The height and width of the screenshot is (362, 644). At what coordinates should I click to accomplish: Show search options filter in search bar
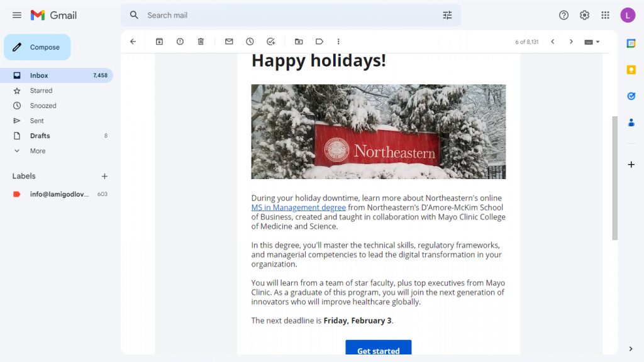447,15
